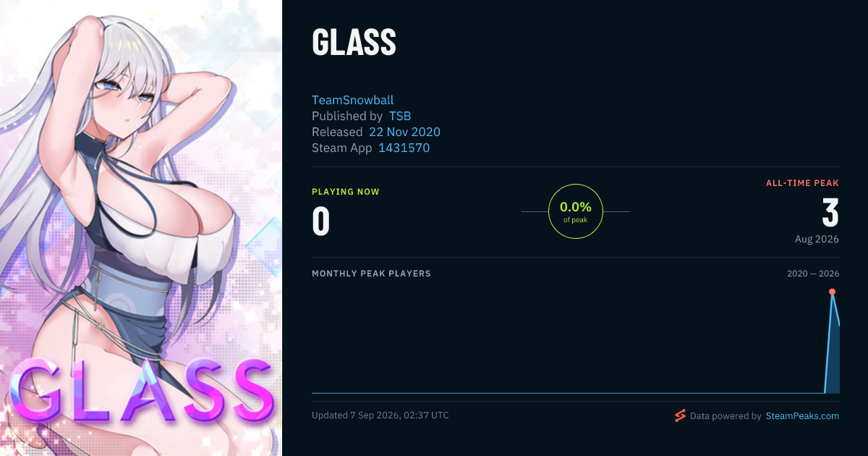Click the Aug 2026 peak date

tap(817, 239)
